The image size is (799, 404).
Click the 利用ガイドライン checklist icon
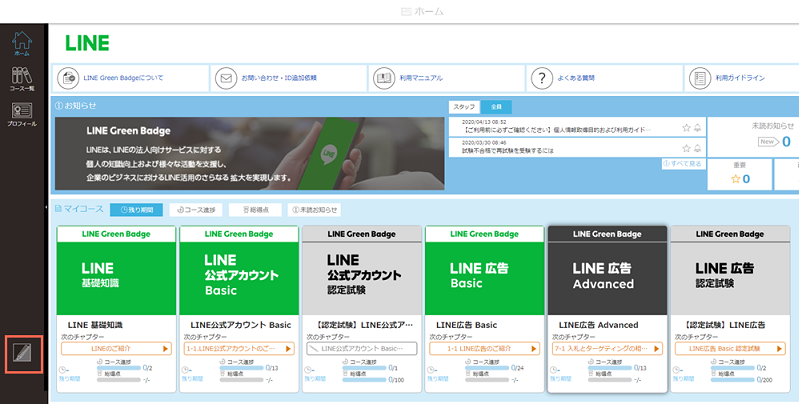pyautogui.click(x=700, y=78)
